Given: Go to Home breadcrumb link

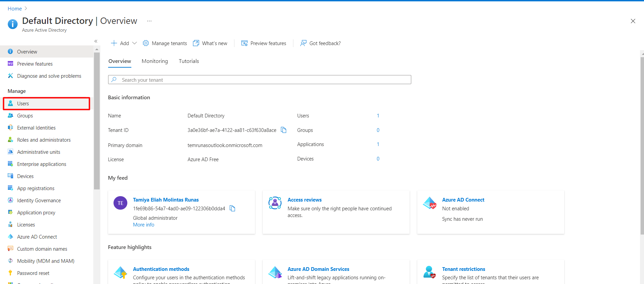Looking at the screenshot, I should coord(15,8).
